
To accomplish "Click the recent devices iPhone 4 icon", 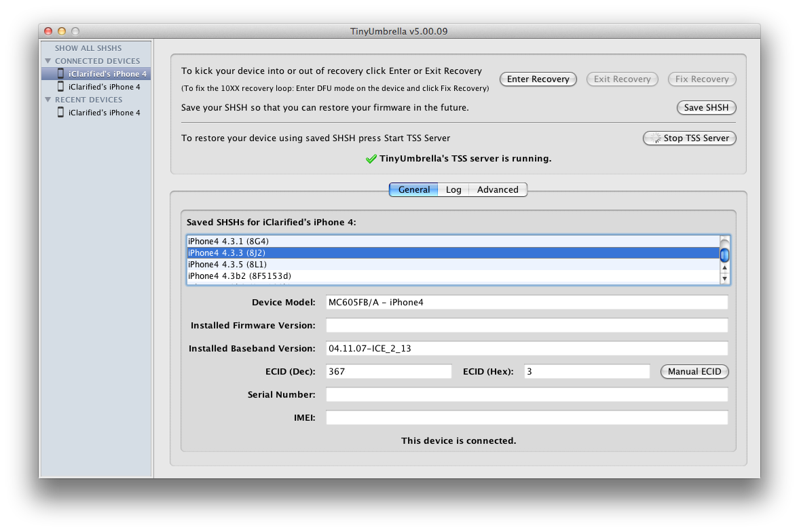I will tap(60, 113).
